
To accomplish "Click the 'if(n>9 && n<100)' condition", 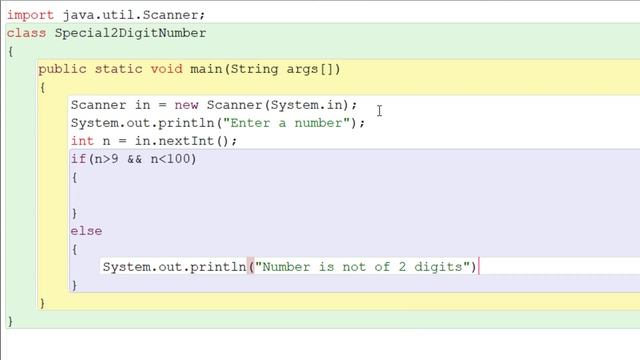I will pos(133,159).
